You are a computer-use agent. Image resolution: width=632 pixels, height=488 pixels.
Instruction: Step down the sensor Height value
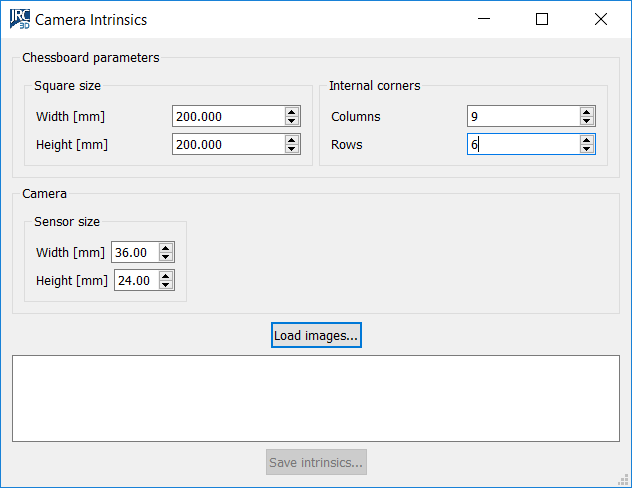(x=166, y=285)
